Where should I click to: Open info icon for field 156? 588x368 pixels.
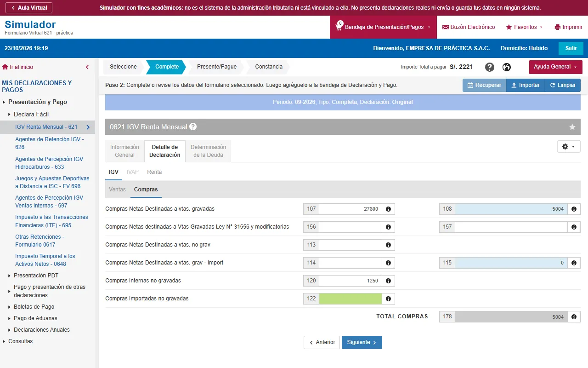click(389, 227)
